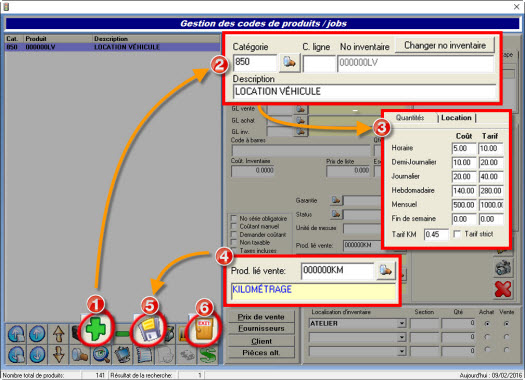Click the tan down arrow icon
Viewport: 525px width, 380px height.
59,355
